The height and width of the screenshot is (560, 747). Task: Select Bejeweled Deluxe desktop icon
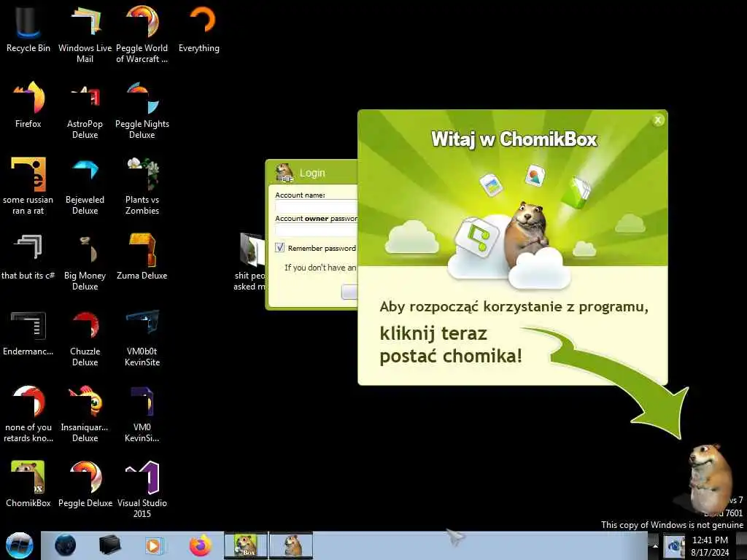click(x=85, y=186)
